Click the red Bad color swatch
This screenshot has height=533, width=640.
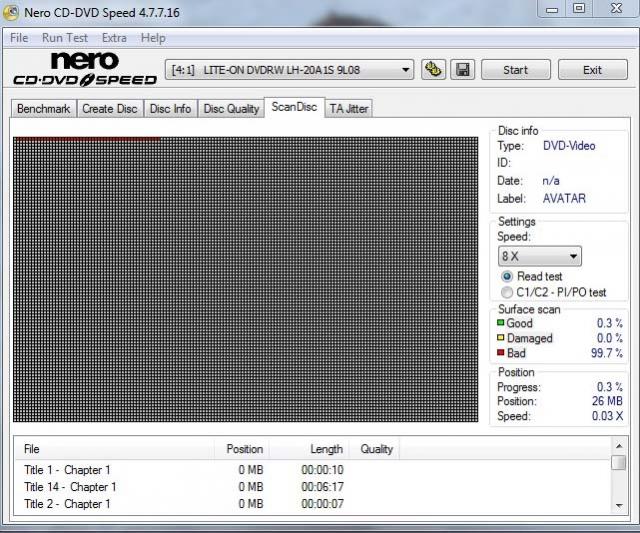[x=501, y=352]
